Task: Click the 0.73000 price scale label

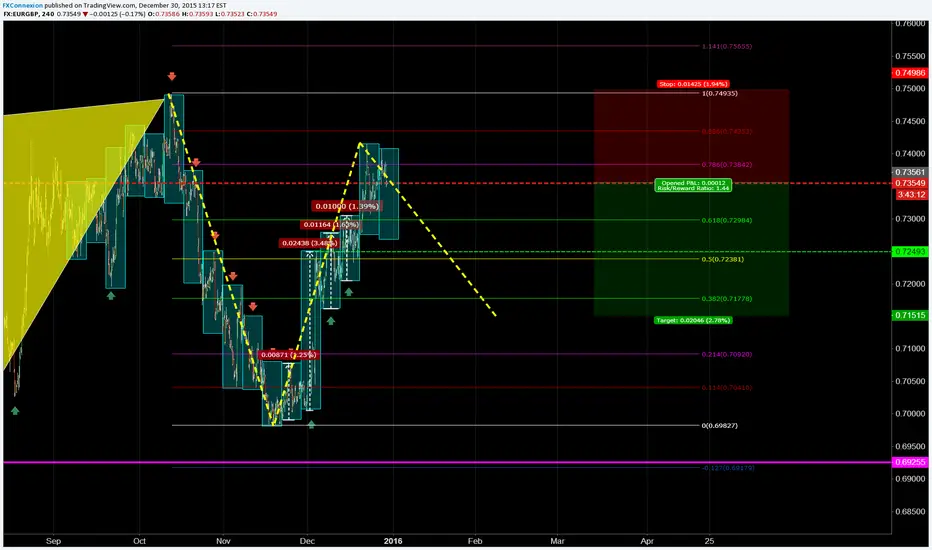Action: (x=911, y=219)
